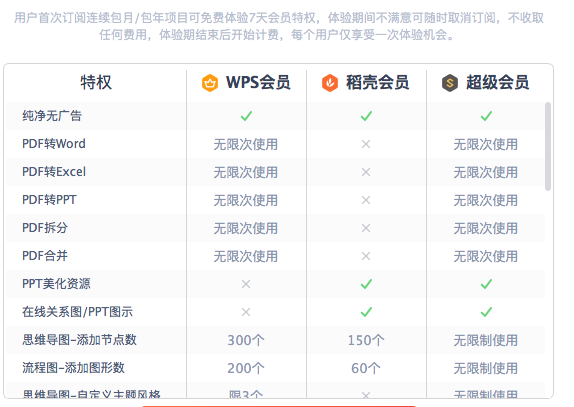Image resolution: width=574 pixels, height=407 pixels.
Task: Select the PDF转PPT row label
Action: pyautogui.click(x=49, y=200)
